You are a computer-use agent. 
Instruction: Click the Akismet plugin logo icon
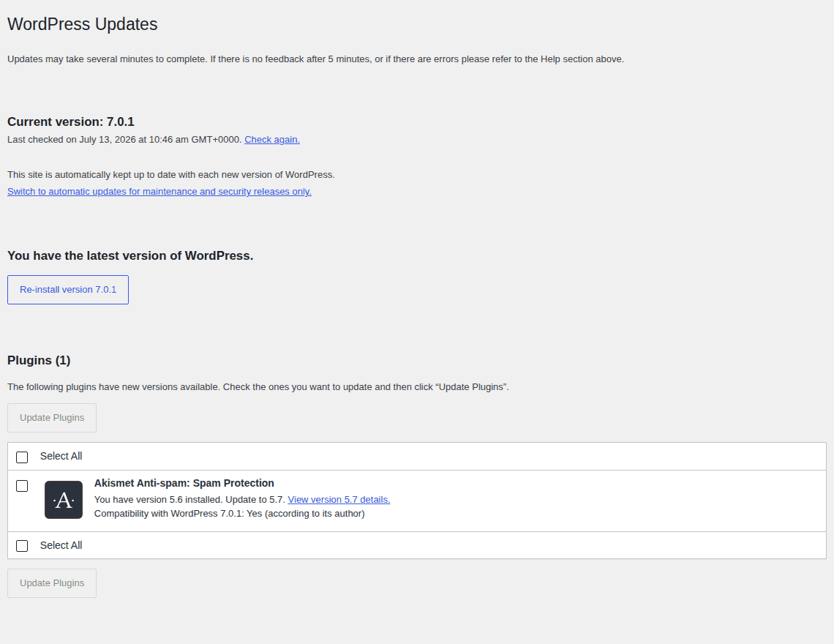pos(64,500)
